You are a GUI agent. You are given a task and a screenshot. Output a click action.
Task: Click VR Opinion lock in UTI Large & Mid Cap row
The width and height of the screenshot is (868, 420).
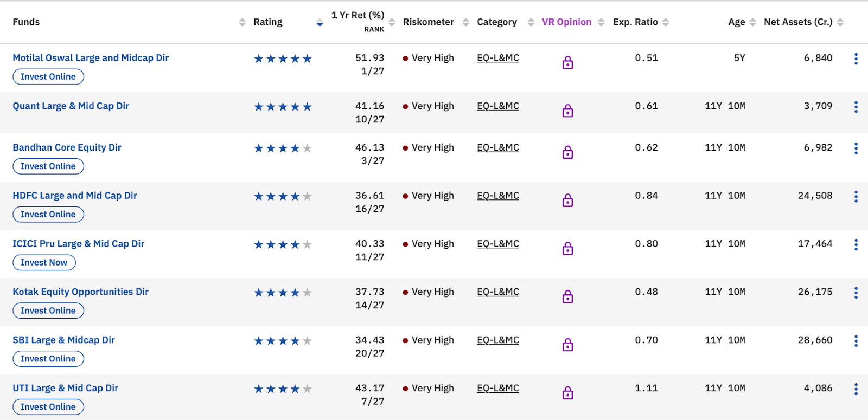pos(567,393)
